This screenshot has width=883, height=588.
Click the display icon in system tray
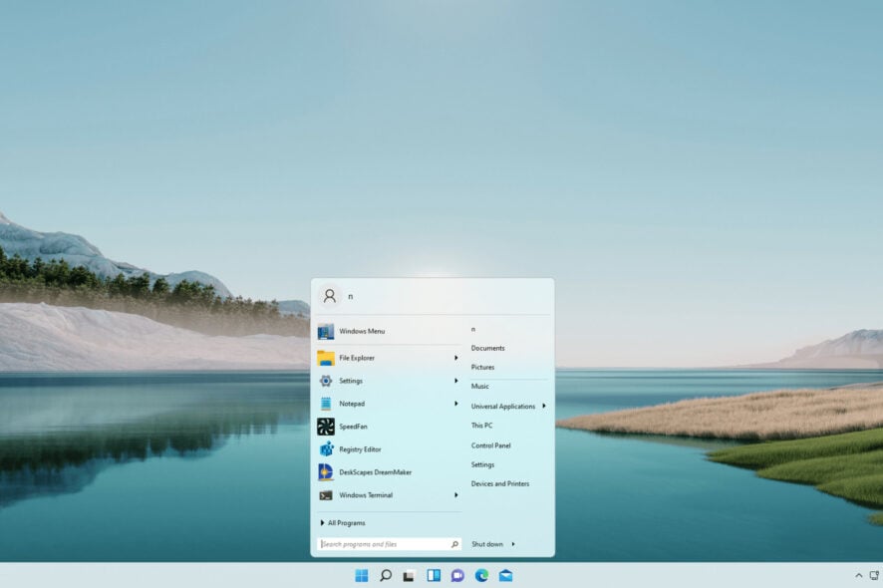point(874,575)
